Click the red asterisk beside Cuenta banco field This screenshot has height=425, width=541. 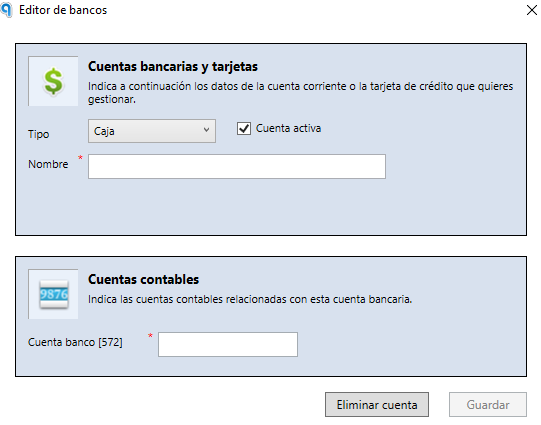click(x=150, y=335)
